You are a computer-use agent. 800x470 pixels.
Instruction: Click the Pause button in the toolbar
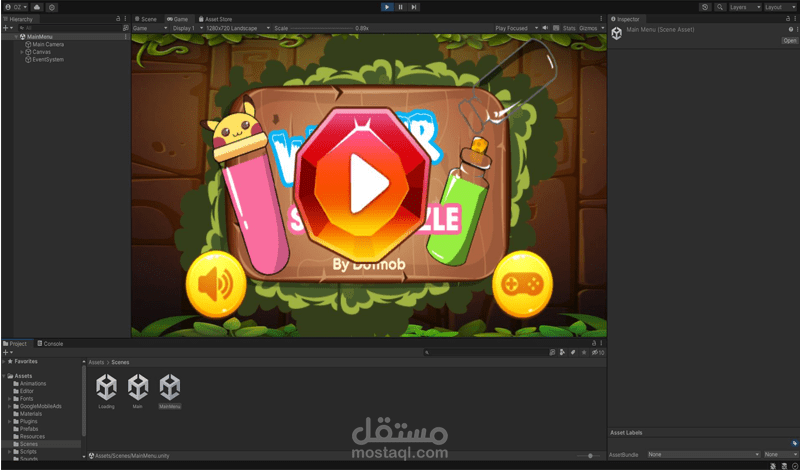click(x=401, y=7)
